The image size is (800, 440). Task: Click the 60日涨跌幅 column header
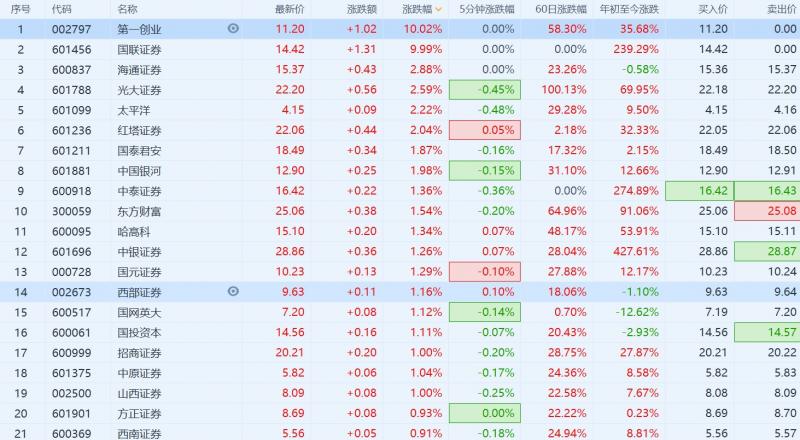click(x=559, y=9)
